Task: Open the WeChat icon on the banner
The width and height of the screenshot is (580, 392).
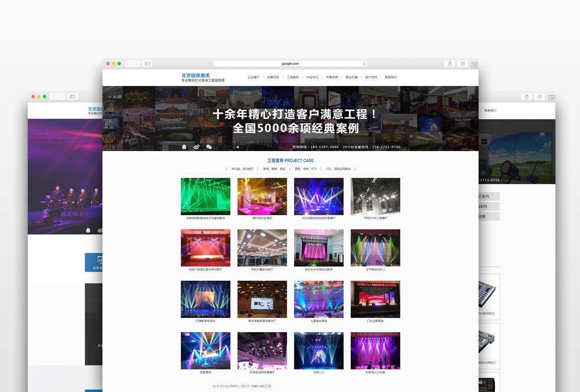Action: point(209,147)
